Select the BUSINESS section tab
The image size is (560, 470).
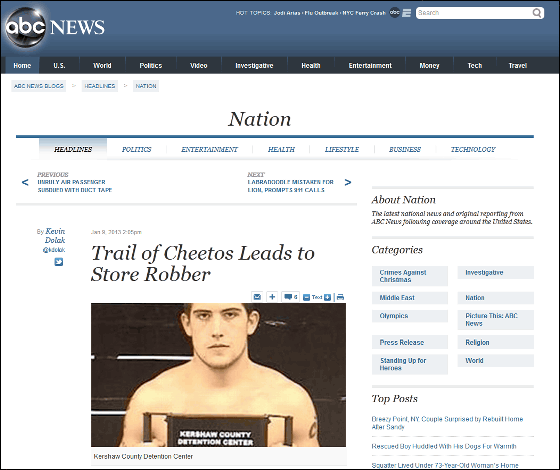405,150
